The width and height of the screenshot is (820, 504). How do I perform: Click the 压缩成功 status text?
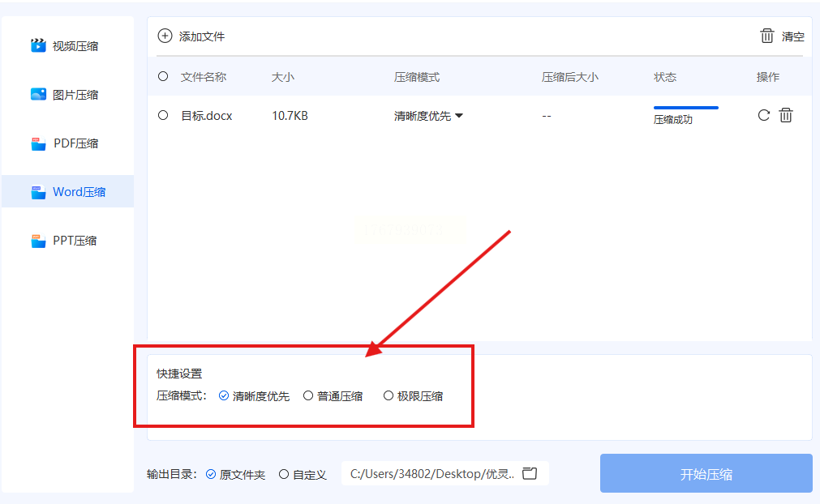pos(673,120)
